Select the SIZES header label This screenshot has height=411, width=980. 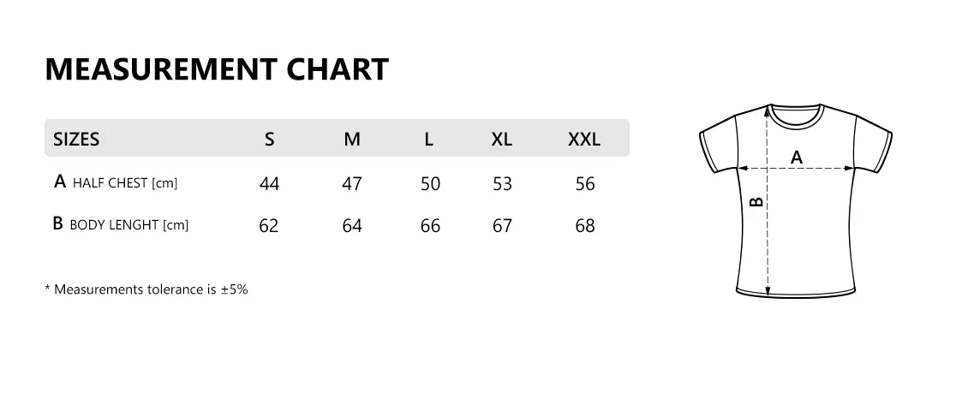click(x=76, y=139)
